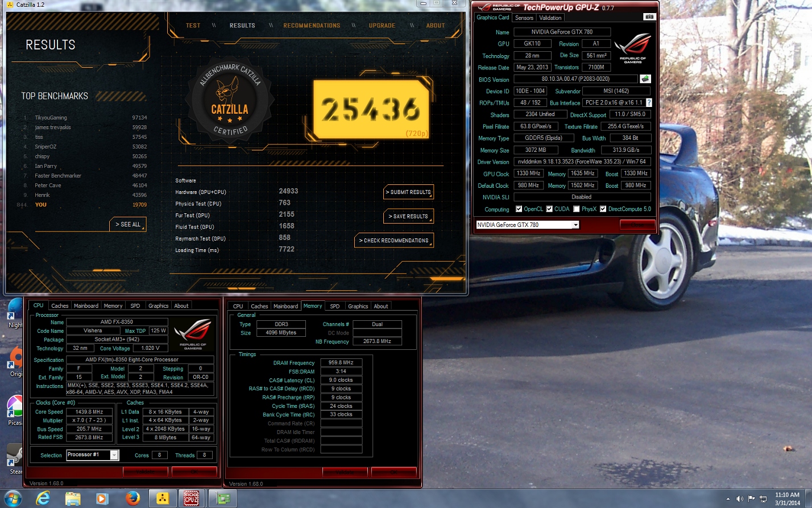
Task: Click the SUBMIT RESULTS button
Action: 408,192
